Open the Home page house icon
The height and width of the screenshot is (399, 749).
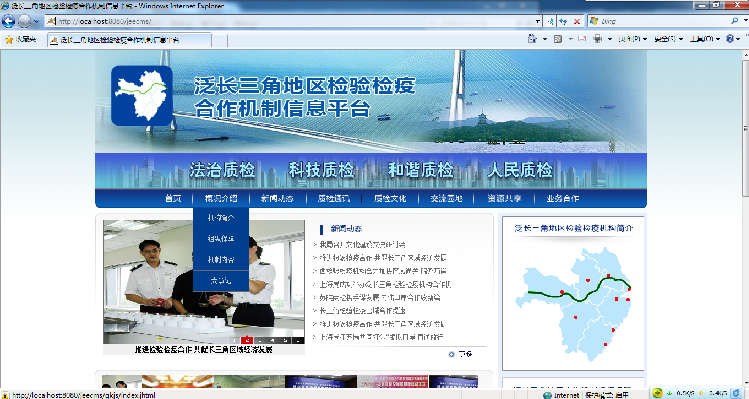[532, 39]
